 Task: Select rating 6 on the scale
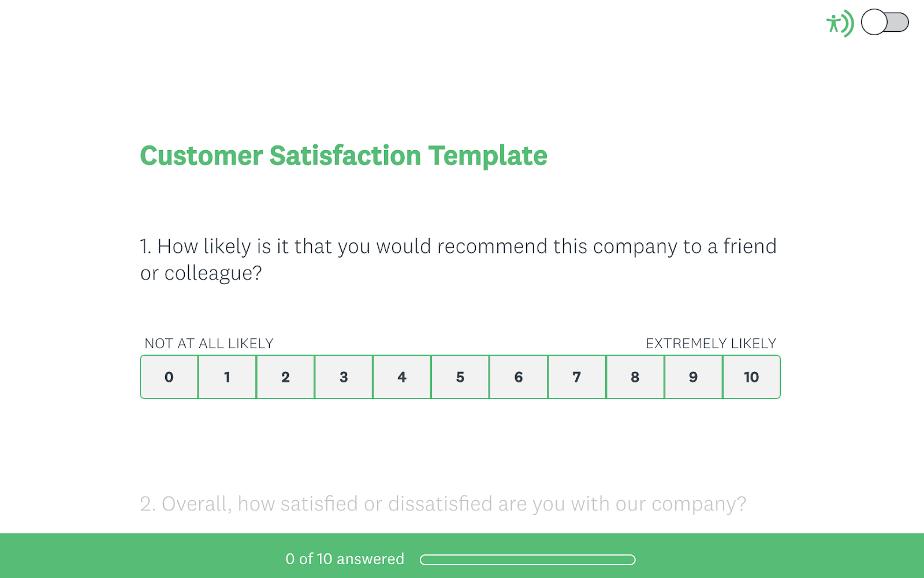click(519, 377)
